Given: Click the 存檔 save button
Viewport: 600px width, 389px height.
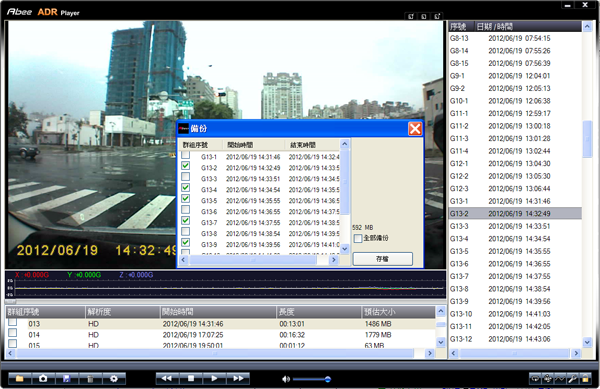Looking at the screenshot, I should [x=382, y=259].
